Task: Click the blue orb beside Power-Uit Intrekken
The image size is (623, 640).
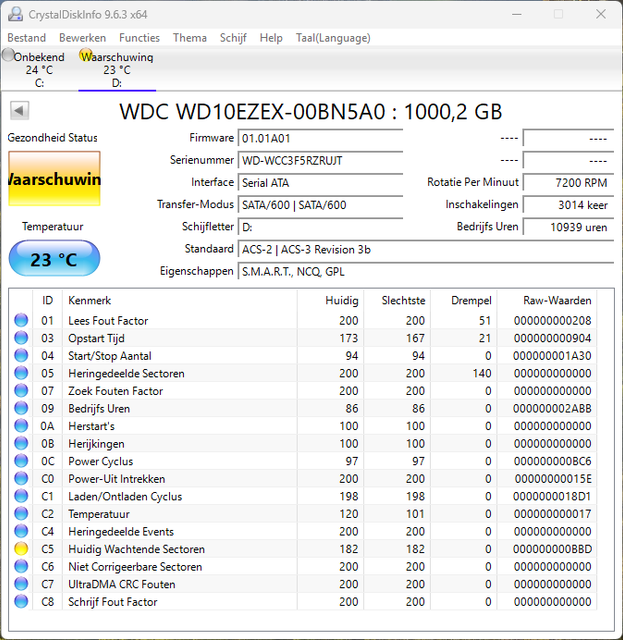Action: (x=21, y=478)
